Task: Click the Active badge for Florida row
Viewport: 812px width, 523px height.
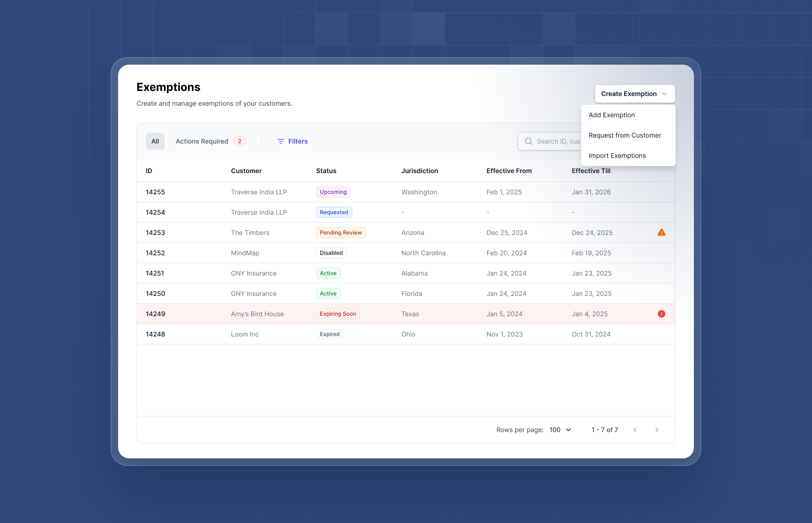Action: pos(328,294)
